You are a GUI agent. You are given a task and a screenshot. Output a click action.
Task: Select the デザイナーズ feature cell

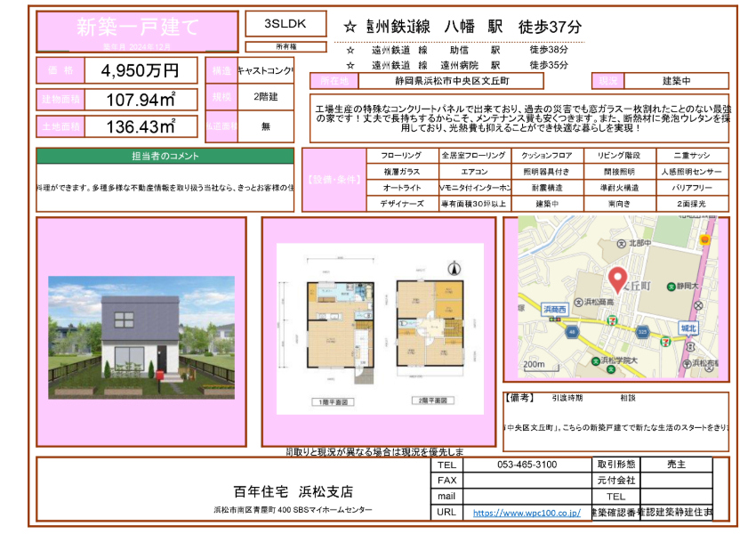tap(402, 204)
